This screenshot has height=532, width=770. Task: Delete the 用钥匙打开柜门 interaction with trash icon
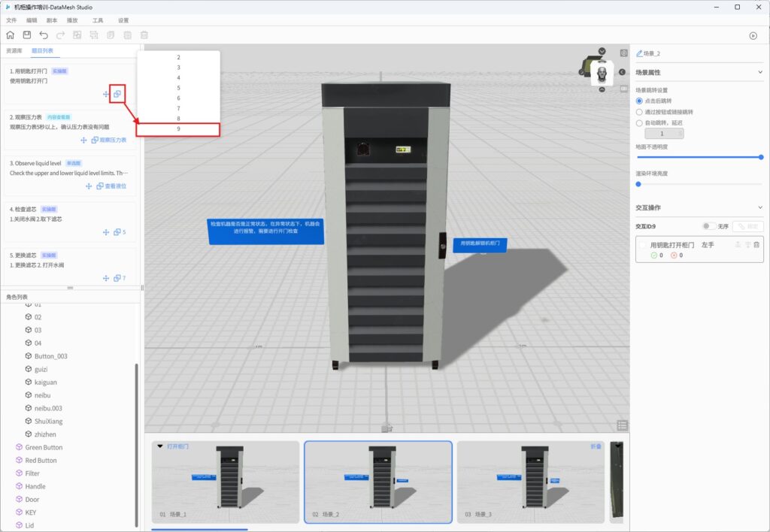[756, 245]
